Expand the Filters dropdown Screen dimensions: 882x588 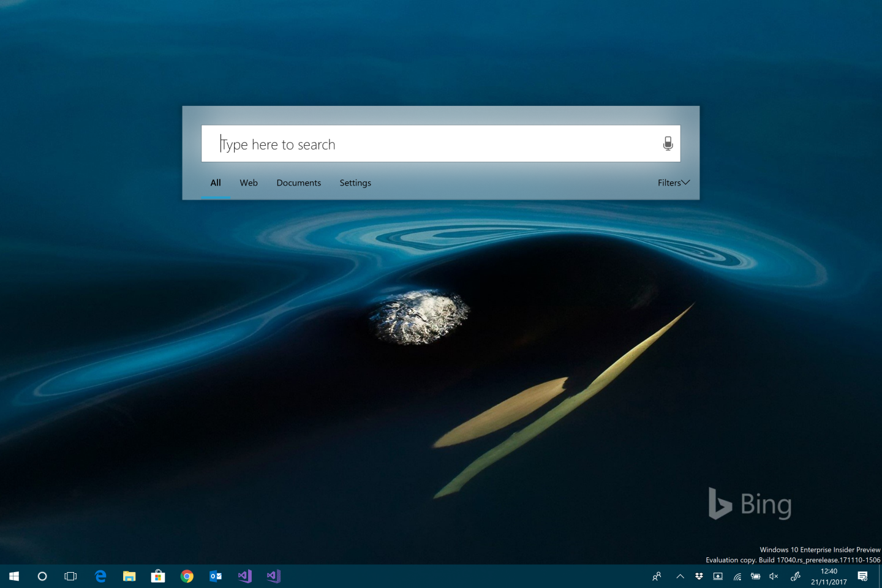click(673, 183)
